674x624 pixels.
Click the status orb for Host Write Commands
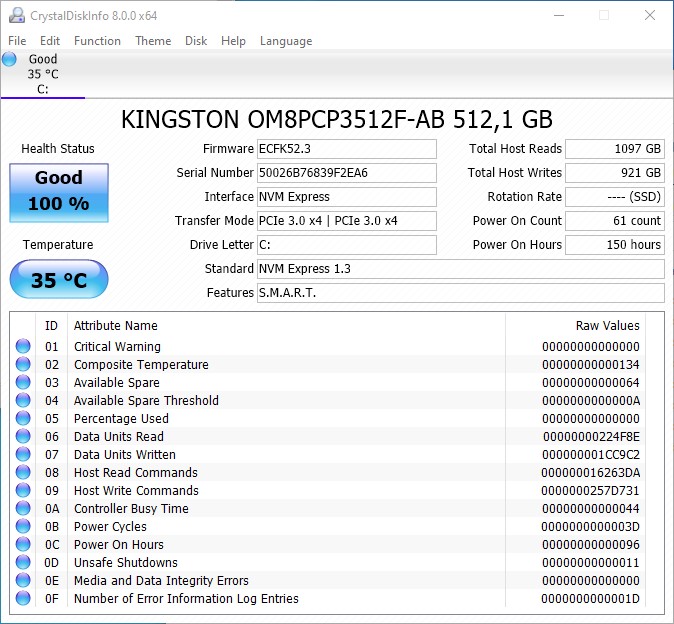[23, 490]
